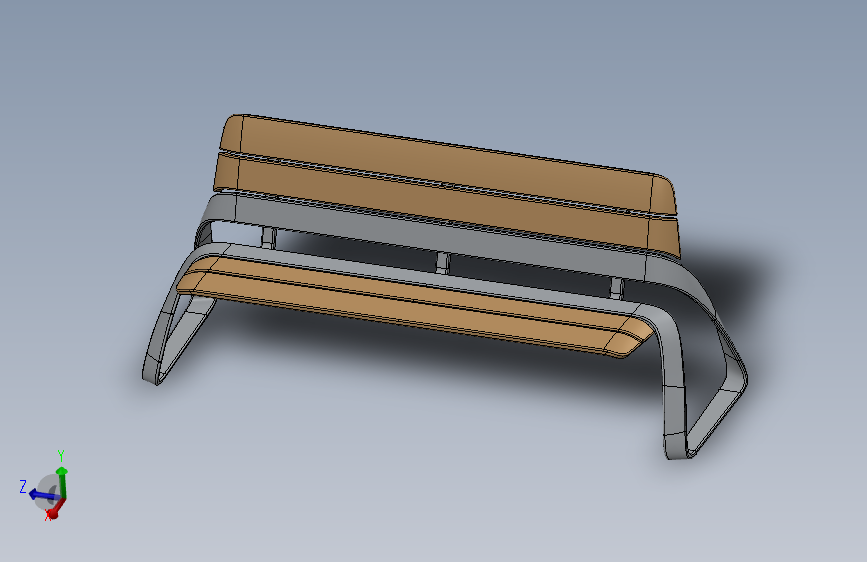Click the blue Z axis arrow of the triad
The image size is (867, 562).
(42, 495)
